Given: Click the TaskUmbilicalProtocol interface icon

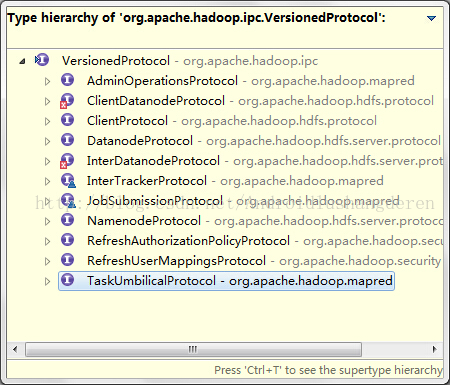Looking at the screenshot, I should click(x=67, y=280).
